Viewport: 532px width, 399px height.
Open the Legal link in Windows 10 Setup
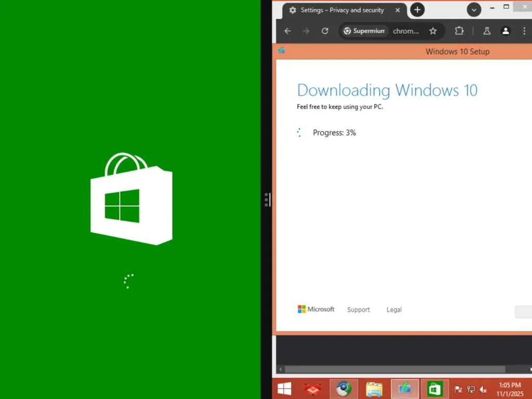394,310
